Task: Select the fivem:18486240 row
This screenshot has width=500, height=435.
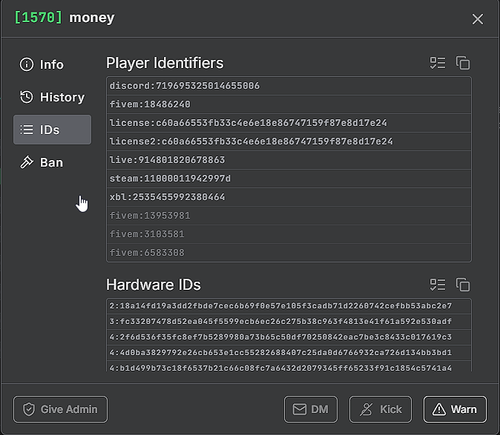Action: [x=289, y=104]
